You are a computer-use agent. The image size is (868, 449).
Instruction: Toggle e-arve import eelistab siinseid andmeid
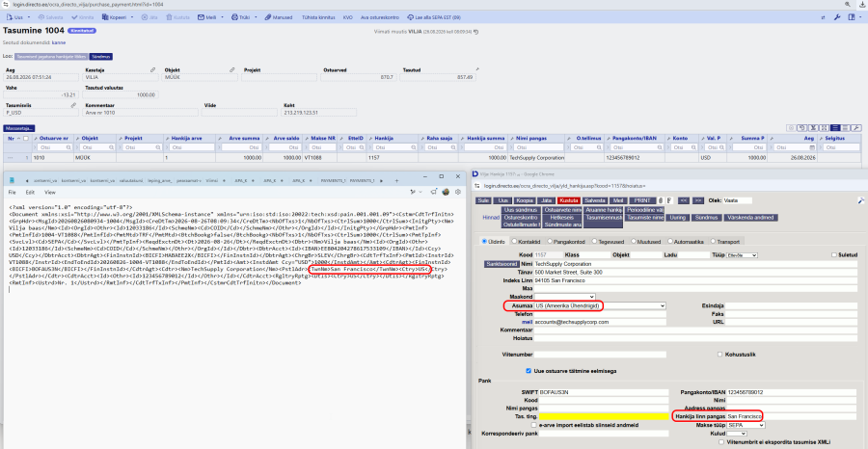click(x=533, y=425)
